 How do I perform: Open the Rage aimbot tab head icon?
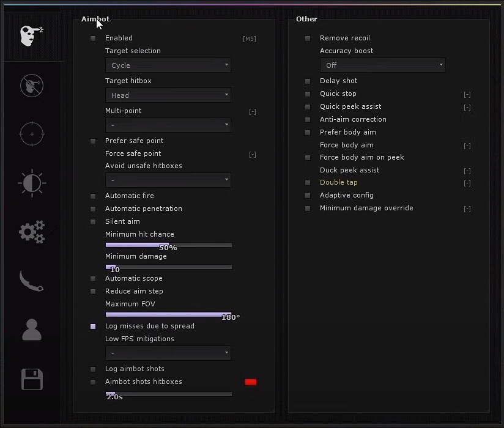point(31,36)
